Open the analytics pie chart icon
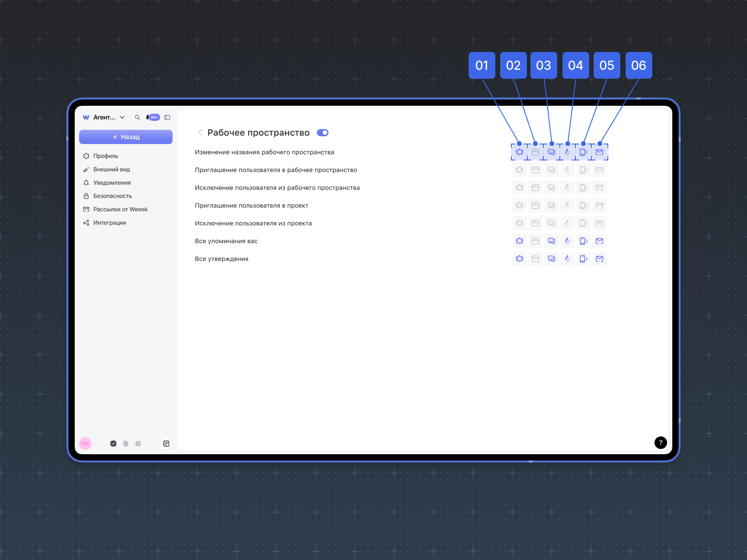Screen dimensions: 747x560 tap(138, 444)
